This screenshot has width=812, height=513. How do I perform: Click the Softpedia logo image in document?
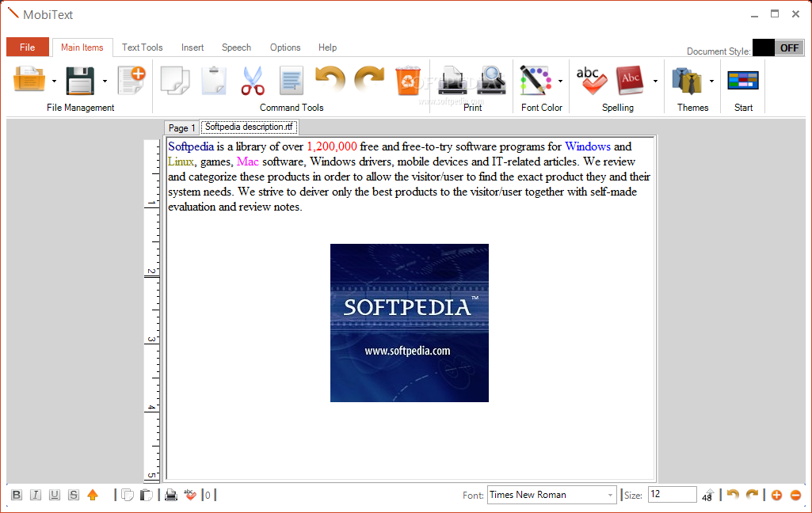[410, 322]
